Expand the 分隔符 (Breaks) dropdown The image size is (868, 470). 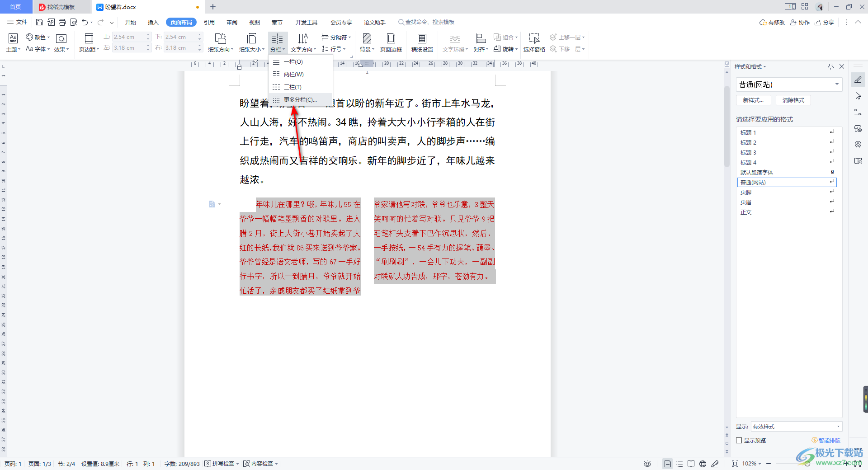pyautogui.click(x=336, y=37)
